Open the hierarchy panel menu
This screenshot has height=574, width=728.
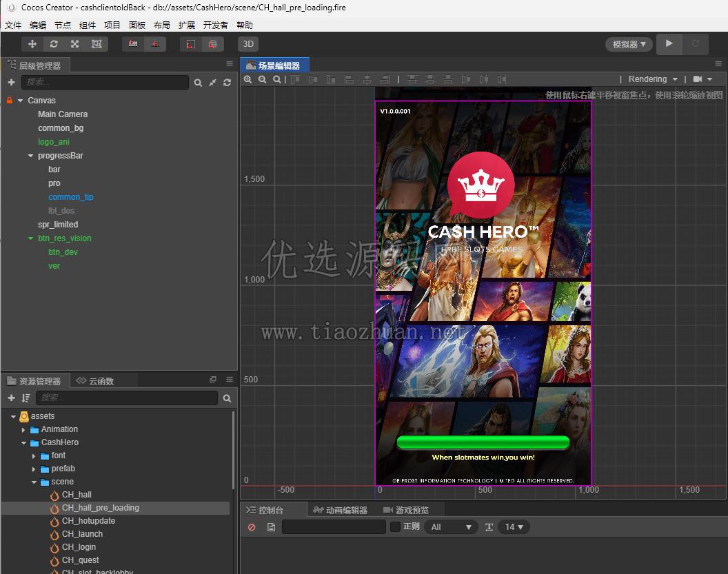[x=230, y=64]
